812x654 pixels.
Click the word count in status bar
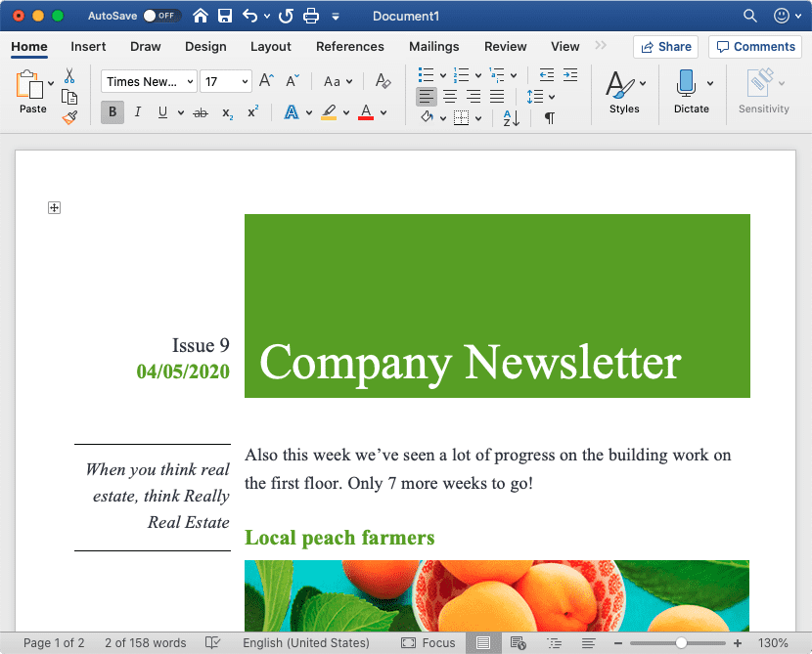tap(146, 643)
